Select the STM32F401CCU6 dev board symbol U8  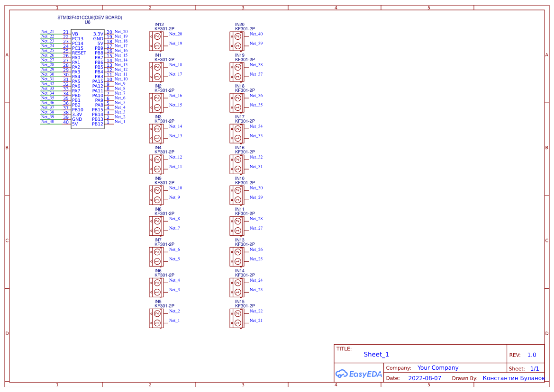tap(88, 78)
